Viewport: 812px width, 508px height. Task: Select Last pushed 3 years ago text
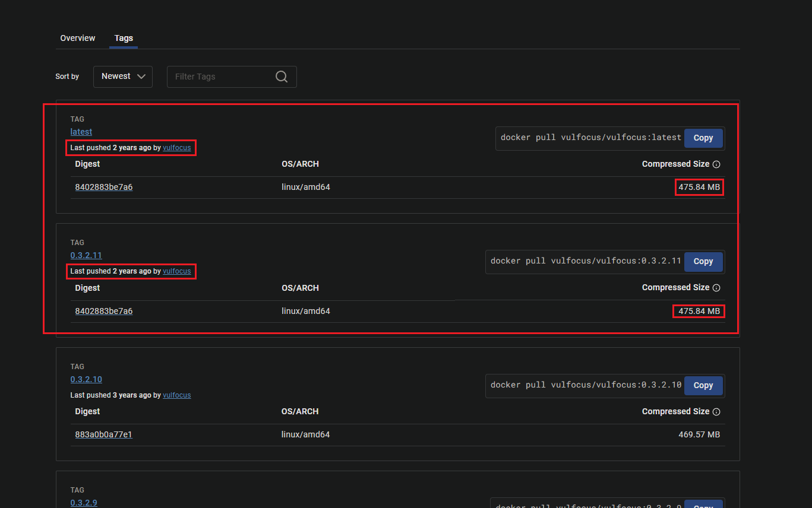point(111,395)
